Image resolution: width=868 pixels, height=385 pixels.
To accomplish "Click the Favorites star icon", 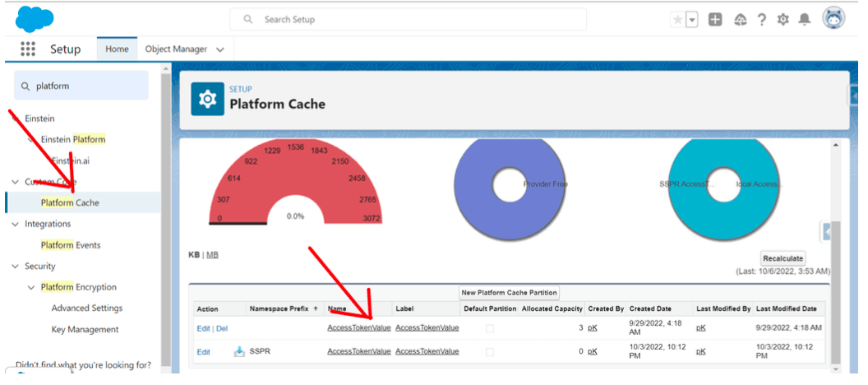I will pos(677,20).
